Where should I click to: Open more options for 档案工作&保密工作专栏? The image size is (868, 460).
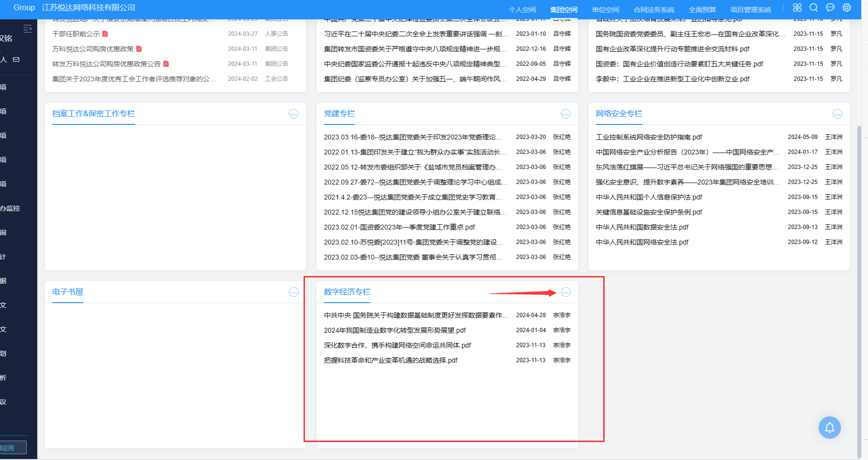point(293,114)
